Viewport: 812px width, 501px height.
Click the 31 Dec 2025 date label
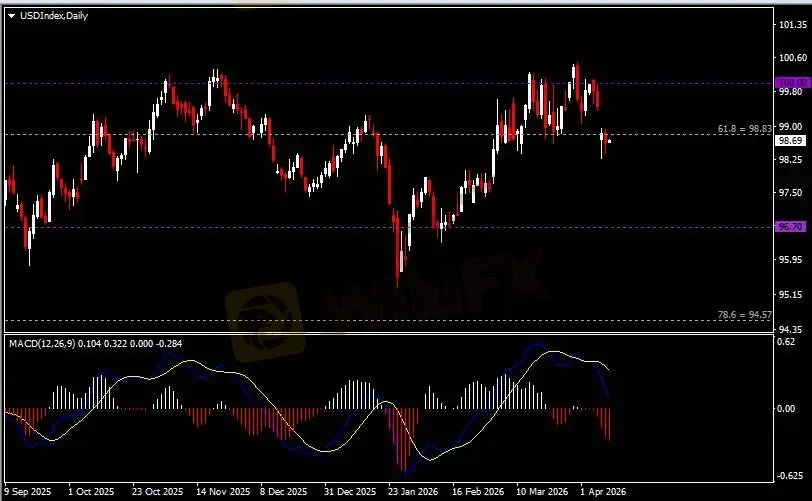tap(348, 492)
